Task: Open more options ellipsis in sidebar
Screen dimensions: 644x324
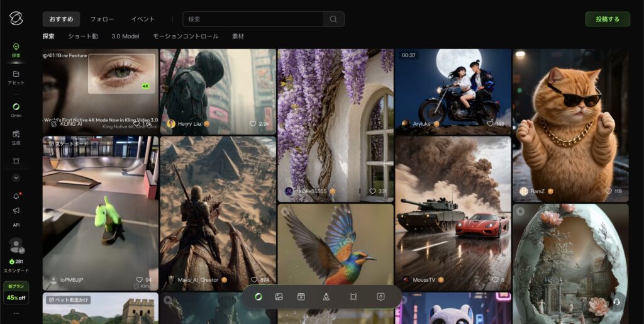Action: (x=16, y=313)
